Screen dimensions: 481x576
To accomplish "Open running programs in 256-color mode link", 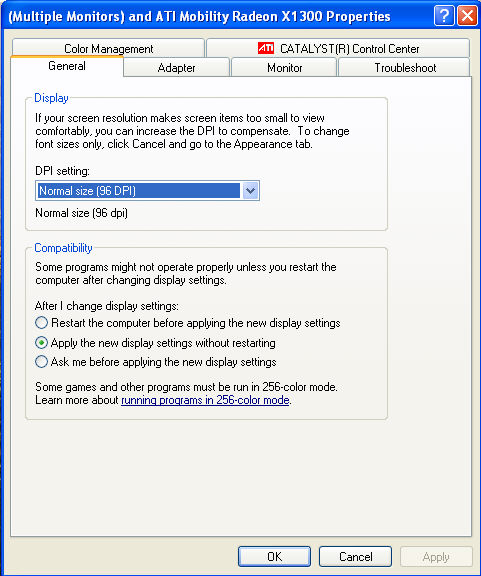I will coord(205,400).
